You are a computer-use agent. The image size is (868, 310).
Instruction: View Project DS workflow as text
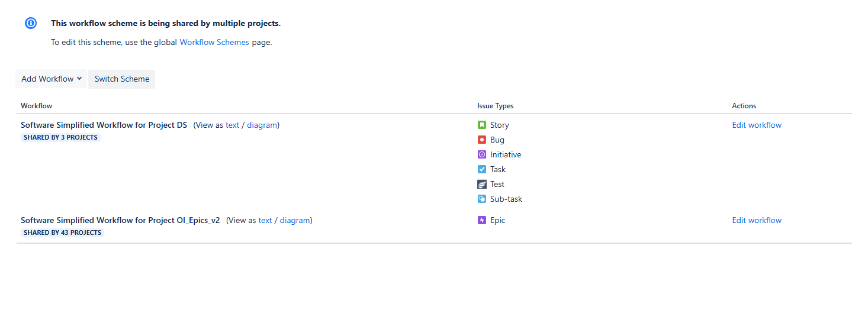pos(233,125)
